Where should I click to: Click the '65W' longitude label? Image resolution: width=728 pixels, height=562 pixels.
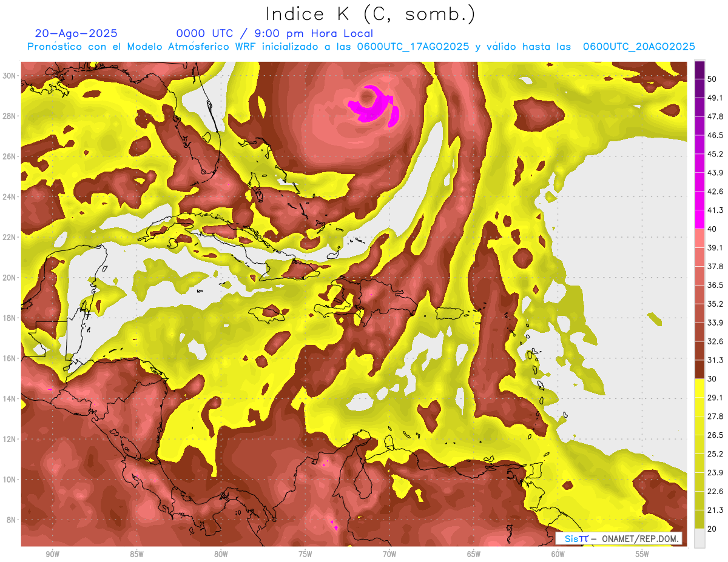(x=474, y=554)
